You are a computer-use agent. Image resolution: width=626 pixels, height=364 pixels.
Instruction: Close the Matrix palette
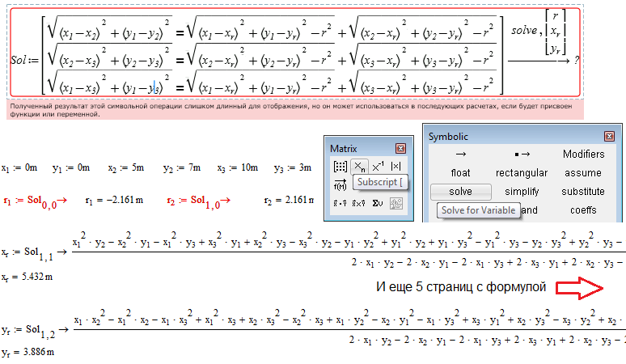(x=400, y=149)
